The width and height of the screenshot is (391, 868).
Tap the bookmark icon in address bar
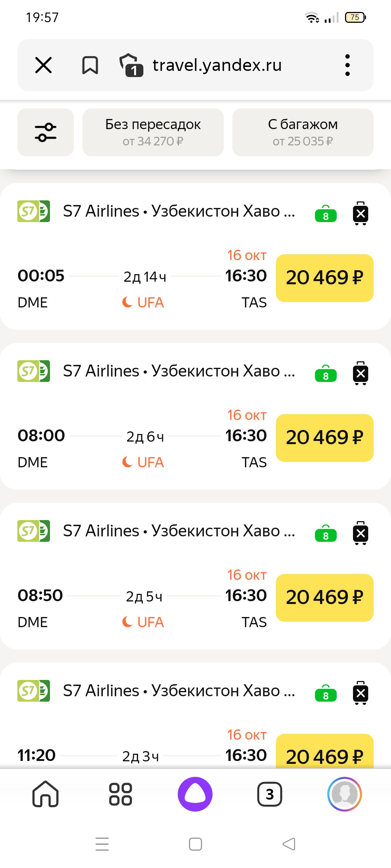90,65
